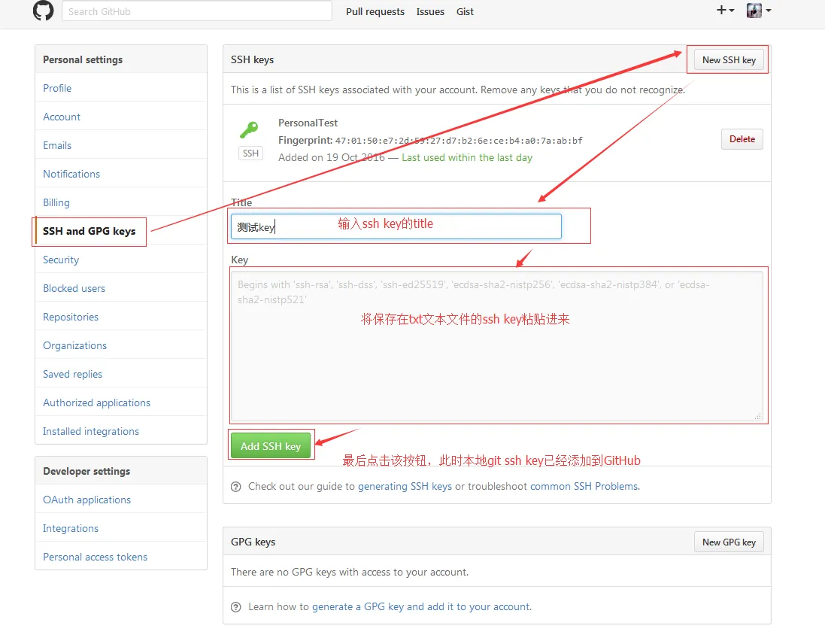The height and width of the screenshot is (644, 825).
Task: Open Security settings
Action: click(x=121, y=260)
